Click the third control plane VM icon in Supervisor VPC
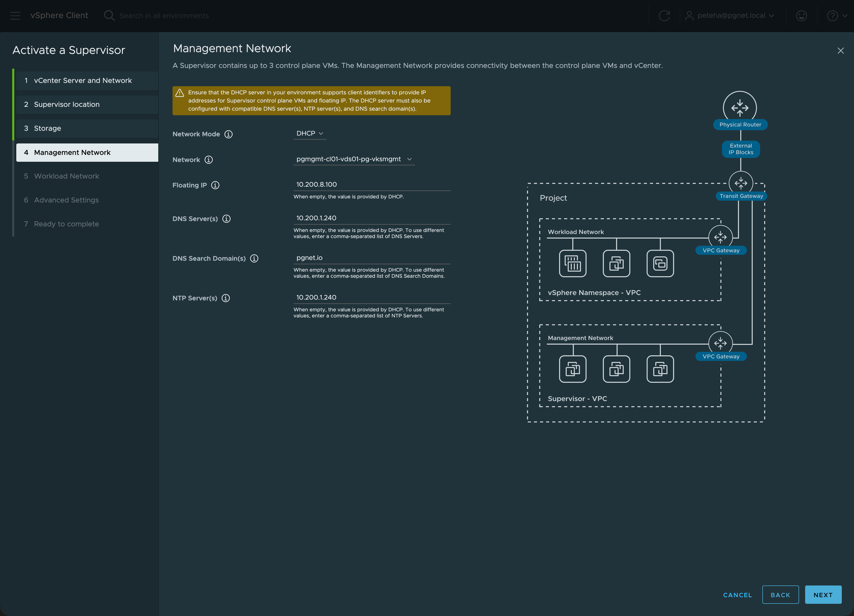This screenshot has width=854, height=616. [660, 369]
